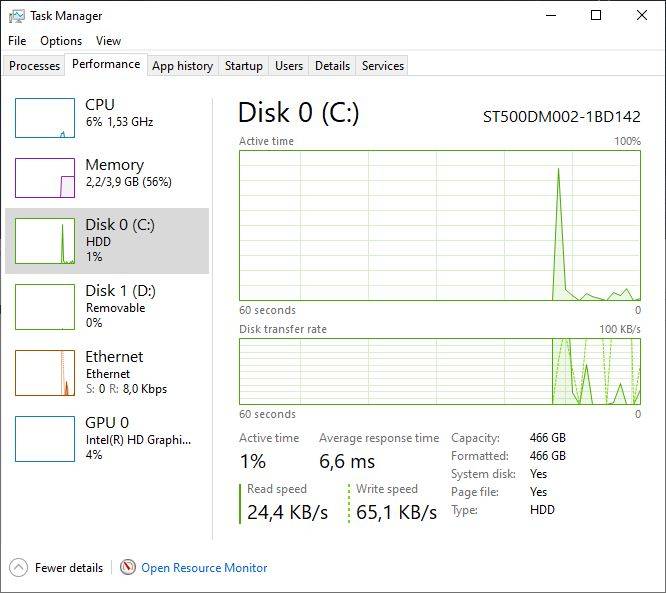The width and height of the screenshot is (666, 593).
Task: Click the Resource Monitor gauge icon
Action: point(128,567)
